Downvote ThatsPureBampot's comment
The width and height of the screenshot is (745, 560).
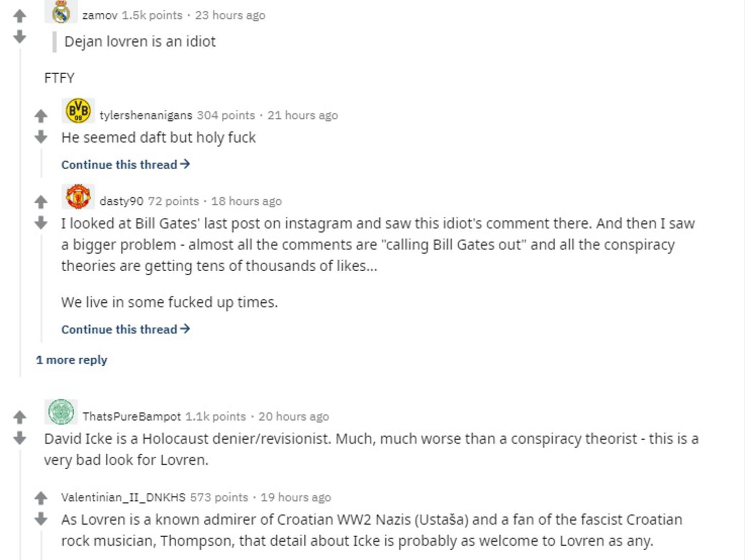click(x=20, y=438)
